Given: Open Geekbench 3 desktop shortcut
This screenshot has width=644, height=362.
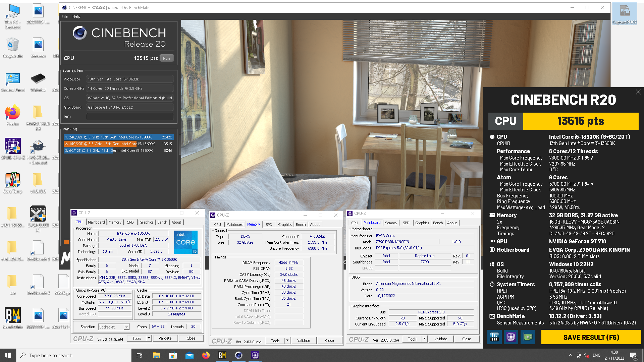Looking at the screenshot, I should click(38, 251).
